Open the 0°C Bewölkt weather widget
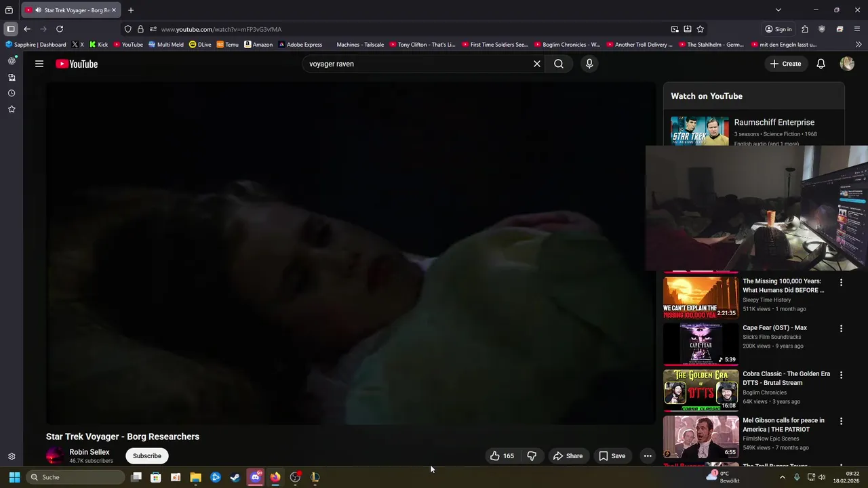 coord(723,477)
